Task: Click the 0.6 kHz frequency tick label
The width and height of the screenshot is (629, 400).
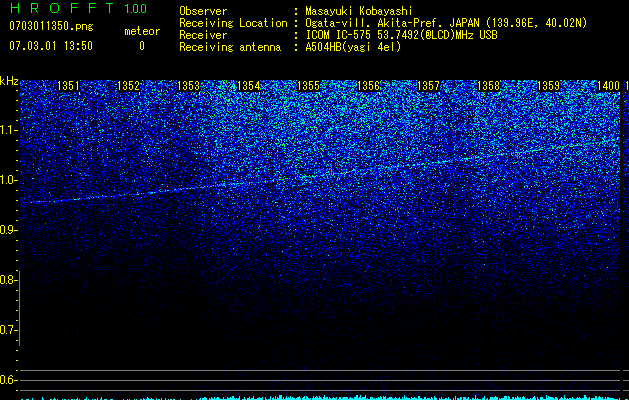Action: tap(8, 380)
